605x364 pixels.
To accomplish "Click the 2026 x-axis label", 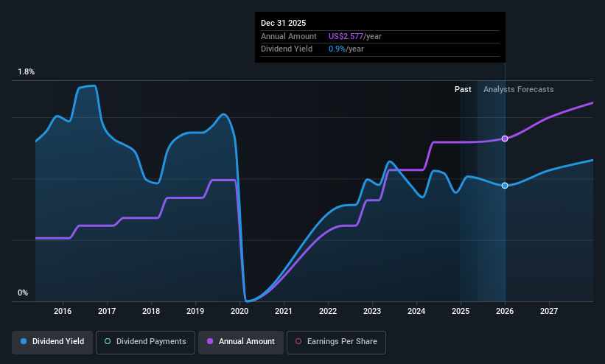I will tap(505, 311).
